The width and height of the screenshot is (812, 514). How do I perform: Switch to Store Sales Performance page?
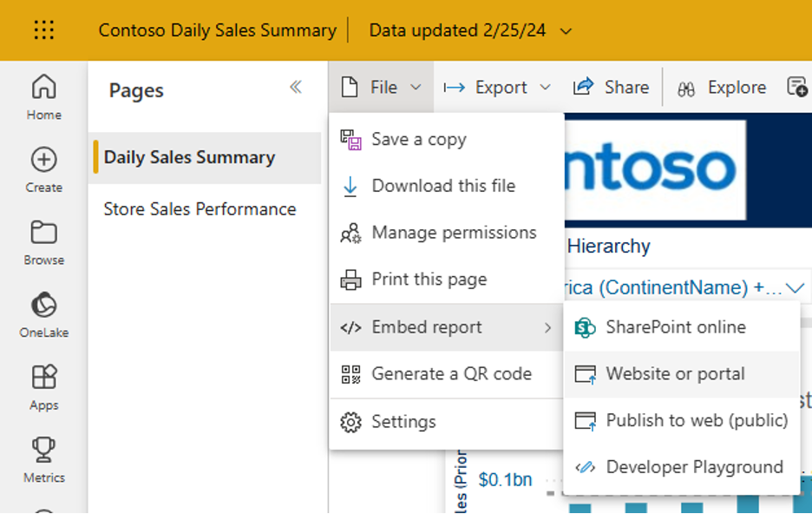(x=200, y=209)
